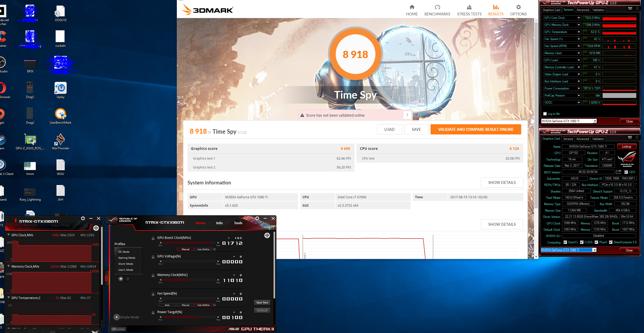Launch the Uplay desktop shortcut

point(61,88)
